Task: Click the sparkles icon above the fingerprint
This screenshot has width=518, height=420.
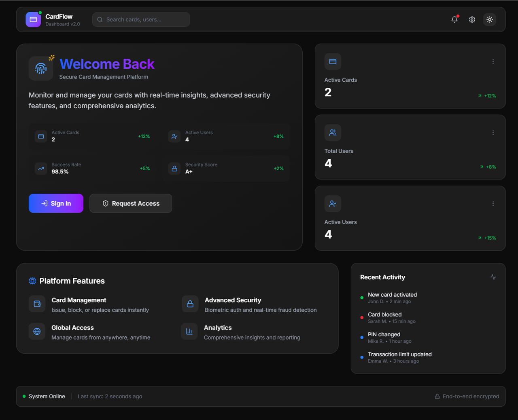Action: click(51, 58)
